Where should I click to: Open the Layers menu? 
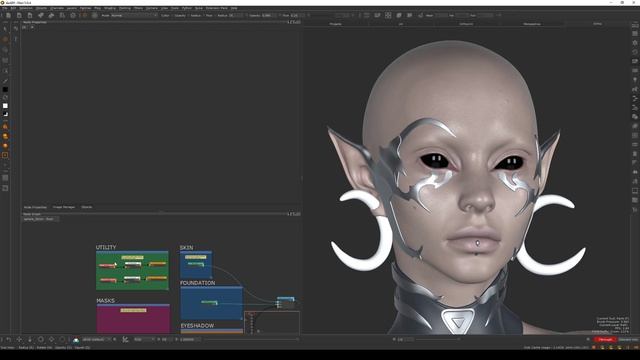click(72, 8)
